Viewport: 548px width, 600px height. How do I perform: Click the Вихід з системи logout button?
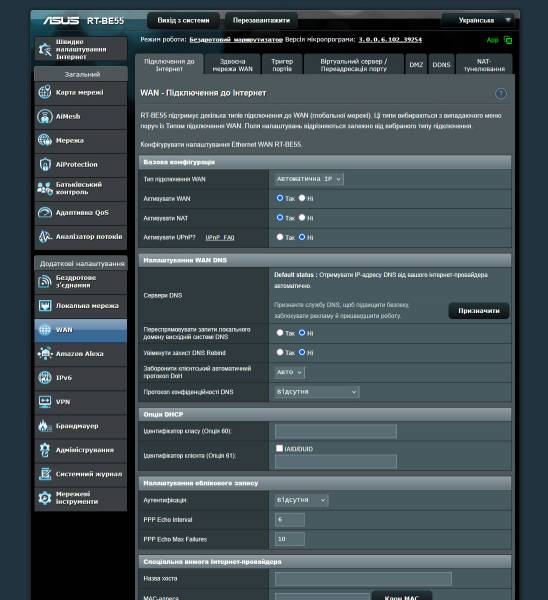[x=183, y=20]
